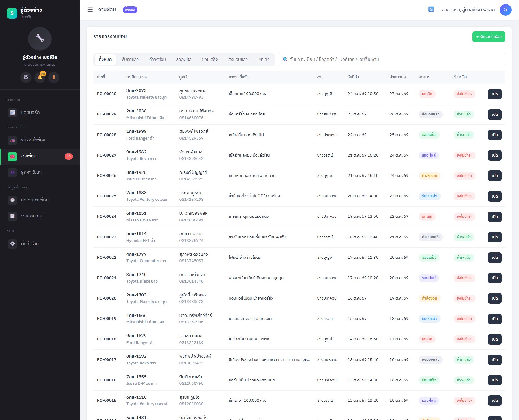Click phone number 0813614340

pyautogui.click(x=191, y=281)
